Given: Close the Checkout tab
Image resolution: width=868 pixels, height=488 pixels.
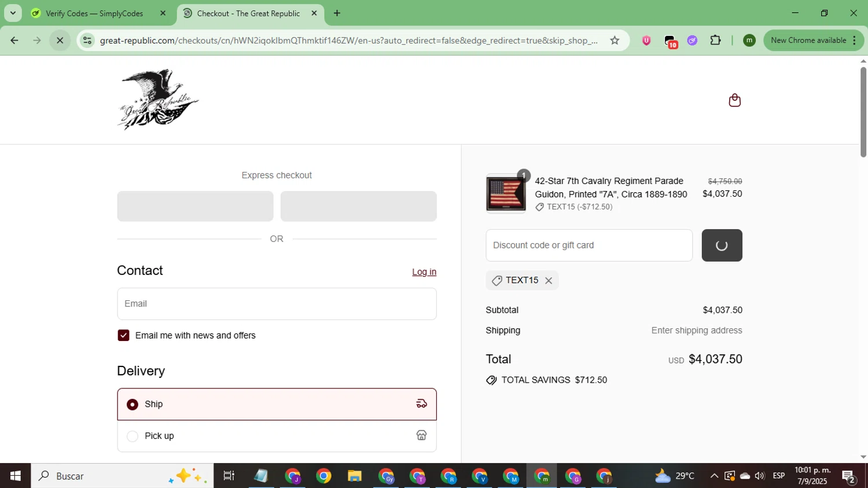Looking at the screenshot, I should coord(314,13).
